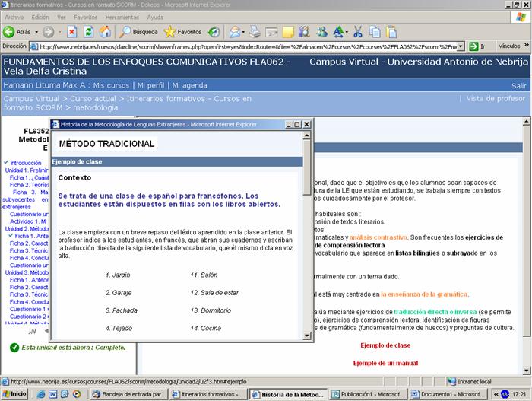Click the green Ir go arrow button
This screenshot has width=532, height=401.
[473, 46]
